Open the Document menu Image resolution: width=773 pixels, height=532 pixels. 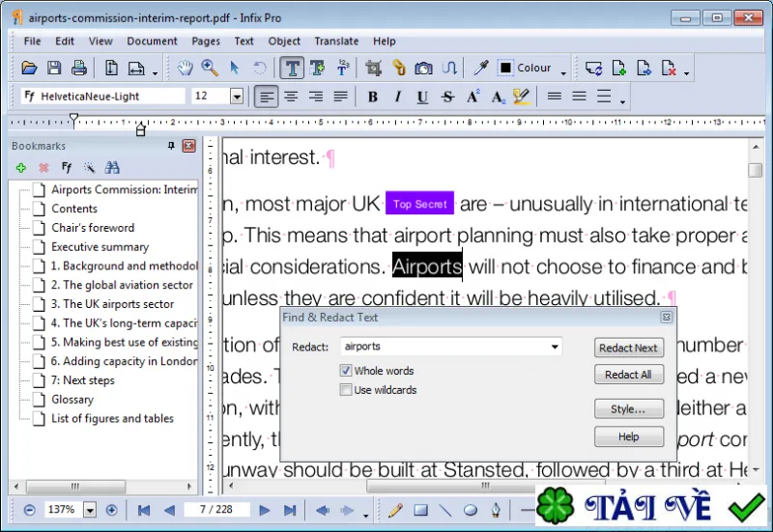click(152, 42)
